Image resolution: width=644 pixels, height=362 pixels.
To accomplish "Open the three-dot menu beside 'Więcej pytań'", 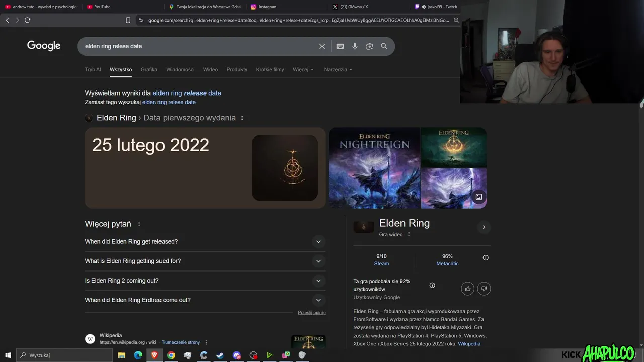I will pyautogui.click(x=139, y=224).
